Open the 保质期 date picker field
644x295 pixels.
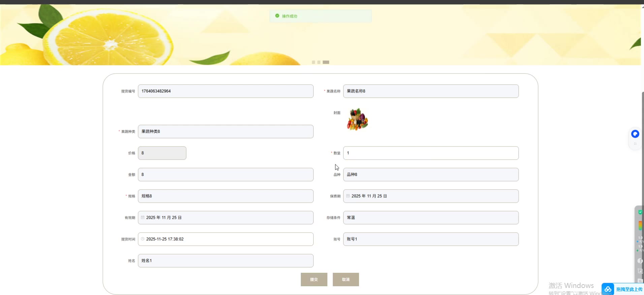pyautogui.click(x=431, y=196)
